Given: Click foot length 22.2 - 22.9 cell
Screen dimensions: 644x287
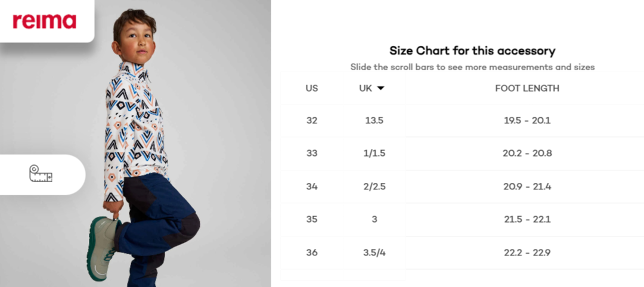Looking at the screenshot, I should click(x=527, y=252).
